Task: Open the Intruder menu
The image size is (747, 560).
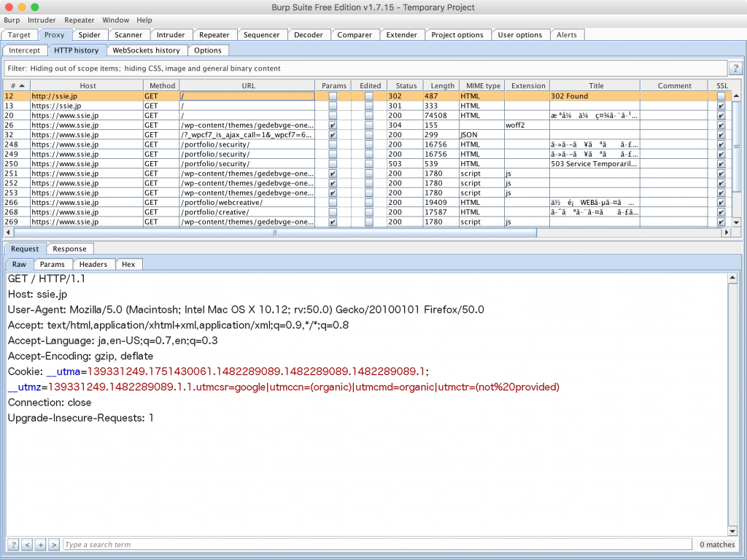Action: 42,20
